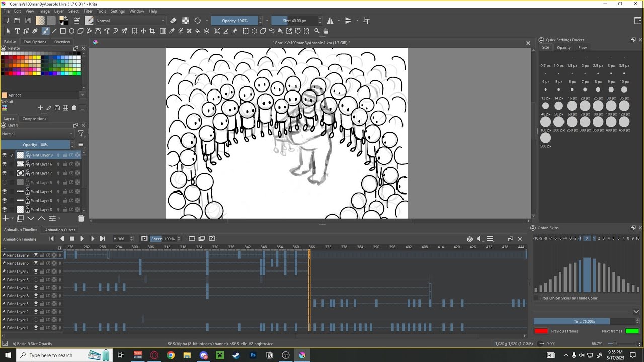Open Photoshop from Windows taskbar

(x=253, y=355)
